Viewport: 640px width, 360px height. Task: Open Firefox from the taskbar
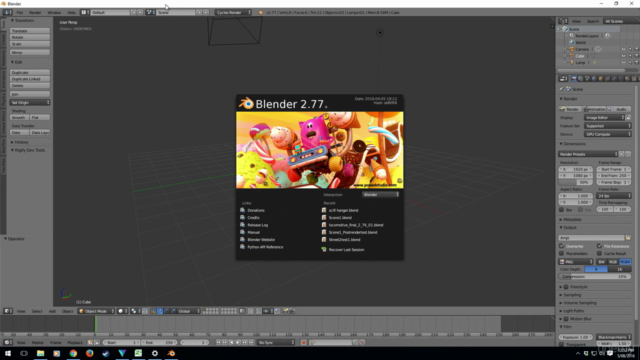pos(89,353)
